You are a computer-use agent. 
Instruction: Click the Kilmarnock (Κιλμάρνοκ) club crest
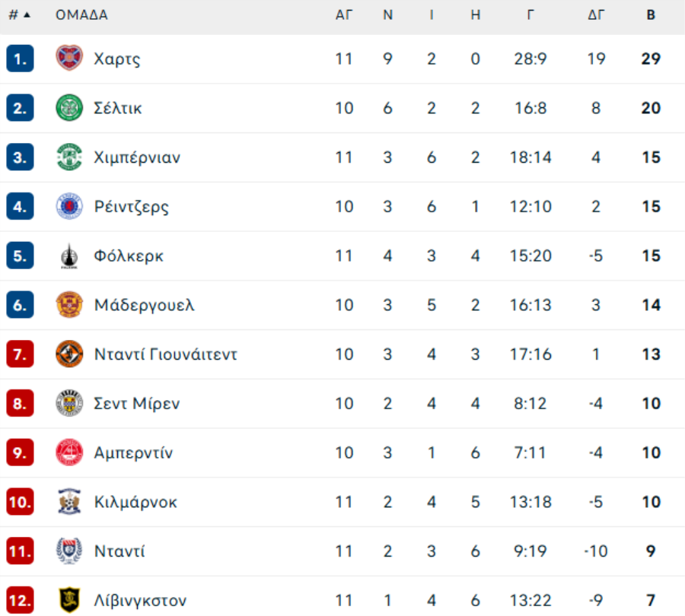point(69,502)
